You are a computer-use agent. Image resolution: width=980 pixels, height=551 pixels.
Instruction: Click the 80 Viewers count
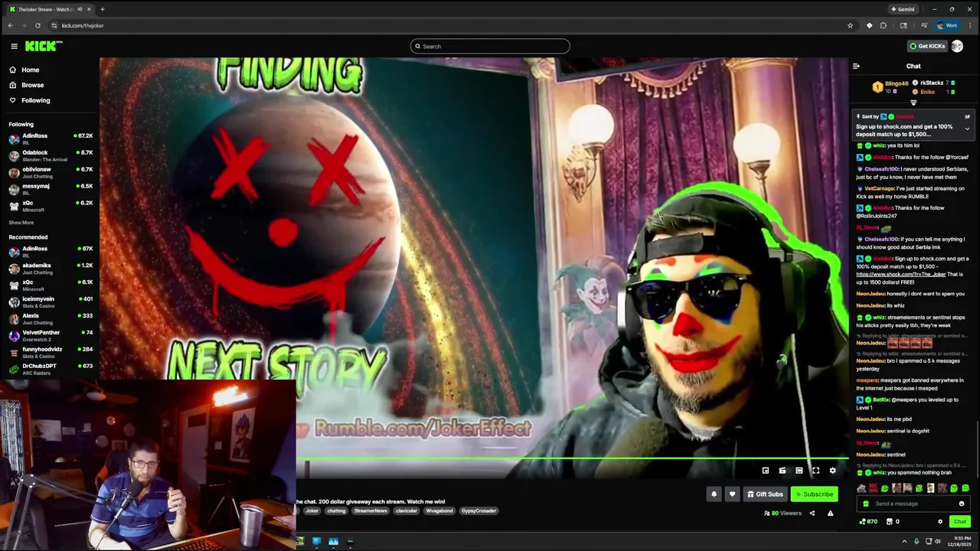(x=782, y=514)
